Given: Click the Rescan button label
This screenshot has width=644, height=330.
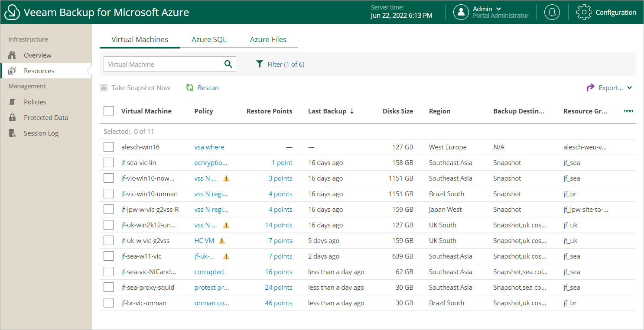Looking at the screenshot, I should [208, 87].
